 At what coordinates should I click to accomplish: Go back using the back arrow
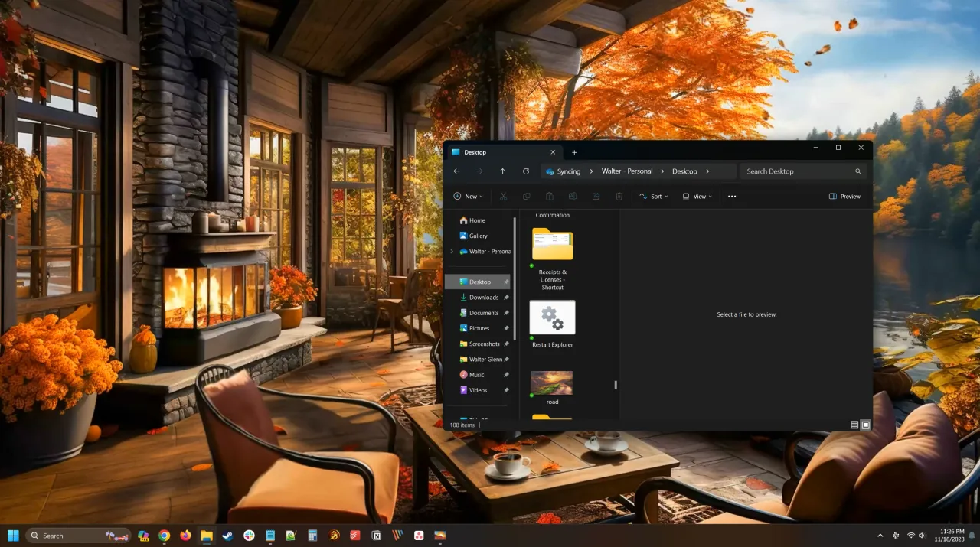(457, 171)
